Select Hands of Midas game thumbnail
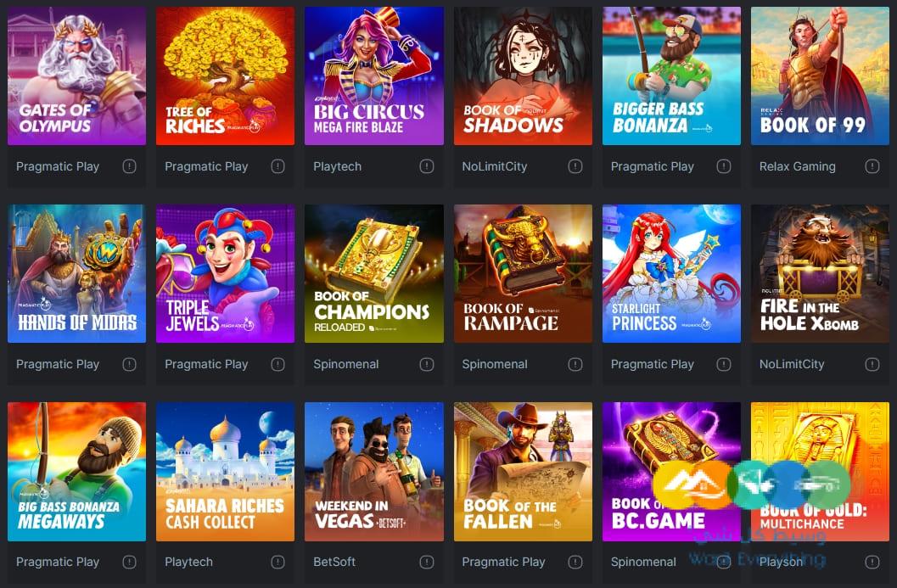The height and width of the screenshot is (588, 897). [x=76, y=273]
